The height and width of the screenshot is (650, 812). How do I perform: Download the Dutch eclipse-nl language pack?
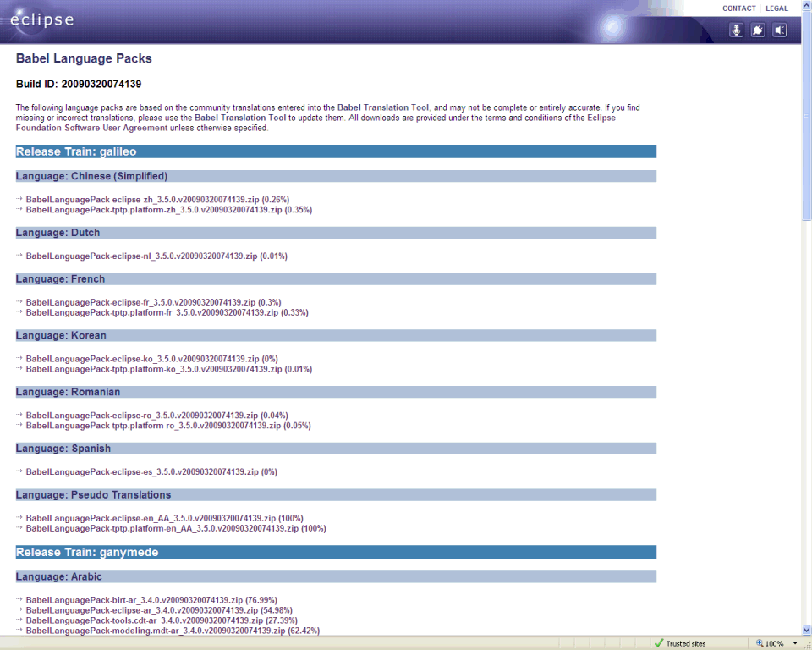point(141,256)
